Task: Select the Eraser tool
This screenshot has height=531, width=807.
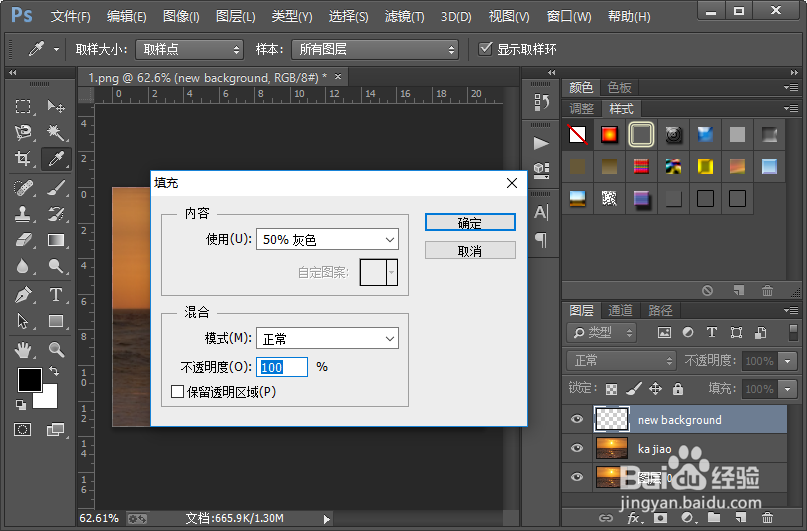Action: pos(23,240)
